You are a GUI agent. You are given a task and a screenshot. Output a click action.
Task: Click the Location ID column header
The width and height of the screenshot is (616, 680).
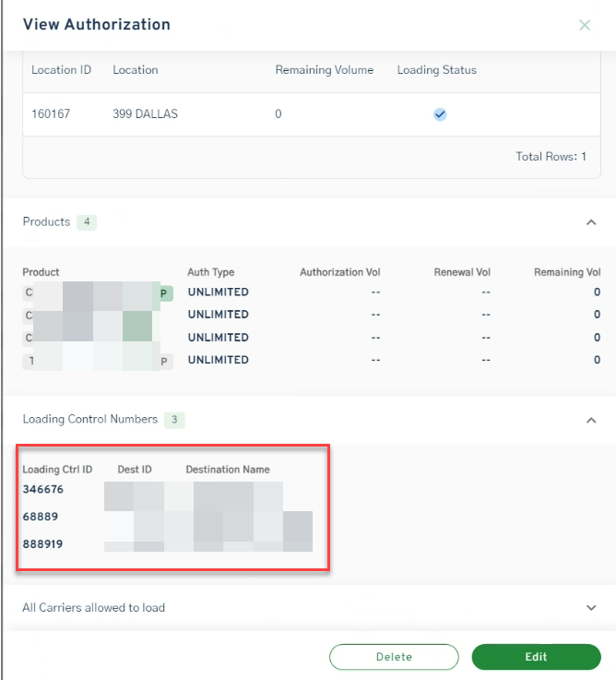tap(61, 70)
